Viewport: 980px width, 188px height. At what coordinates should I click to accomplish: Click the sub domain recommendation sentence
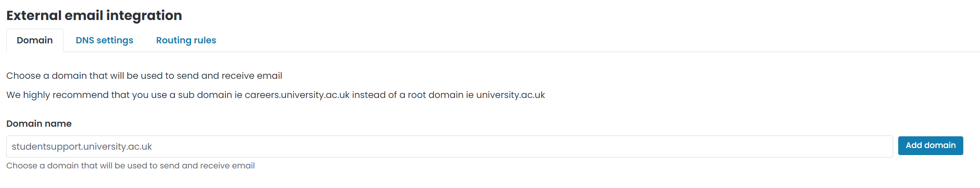click(x=275, y=95)
